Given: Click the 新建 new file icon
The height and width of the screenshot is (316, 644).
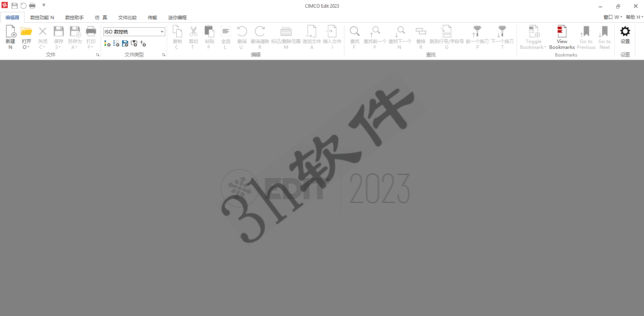Looking at the screenshot, I should point(10,32).
